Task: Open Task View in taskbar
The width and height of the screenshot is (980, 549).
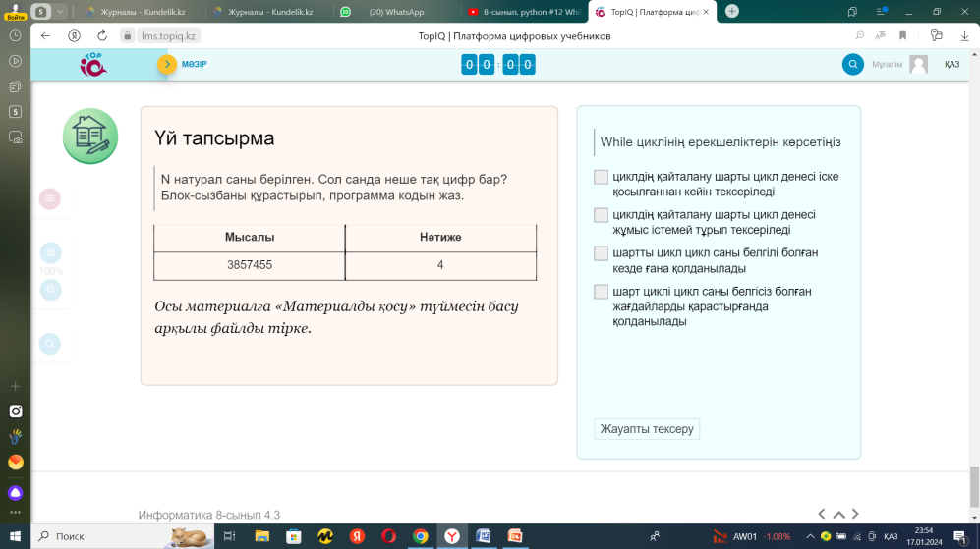Action: 229,536
